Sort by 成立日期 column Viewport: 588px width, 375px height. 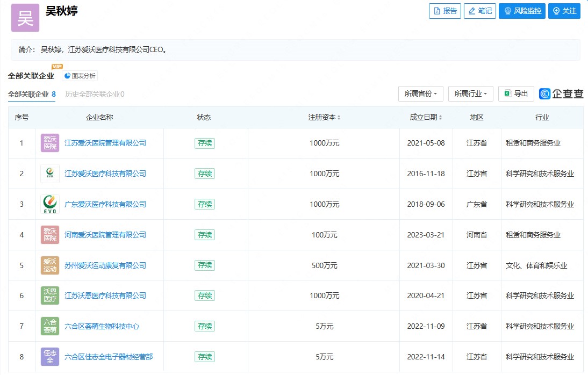426,117
